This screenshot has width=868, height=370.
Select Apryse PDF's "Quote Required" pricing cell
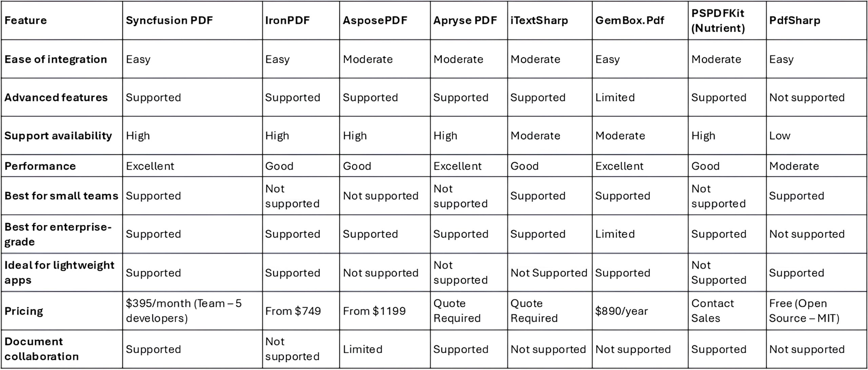point(457,311)
